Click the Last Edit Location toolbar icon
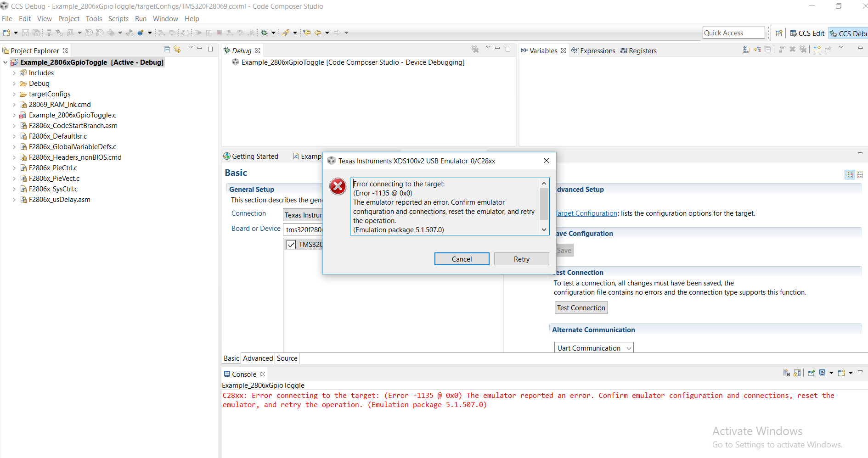The width and height of the screenshot is (868, 458). [307, 33]
